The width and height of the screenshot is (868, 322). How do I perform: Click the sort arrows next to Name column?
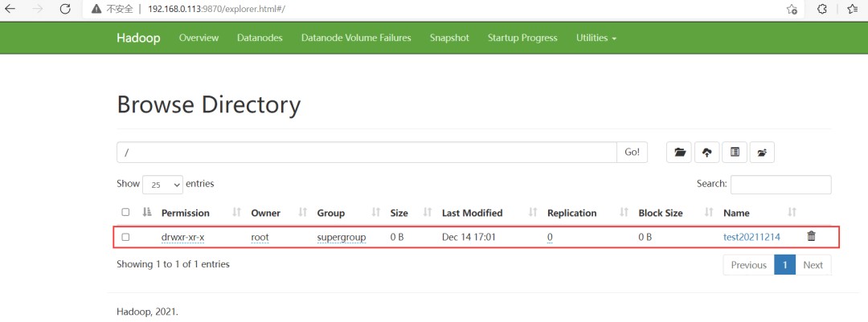[792, 213]
